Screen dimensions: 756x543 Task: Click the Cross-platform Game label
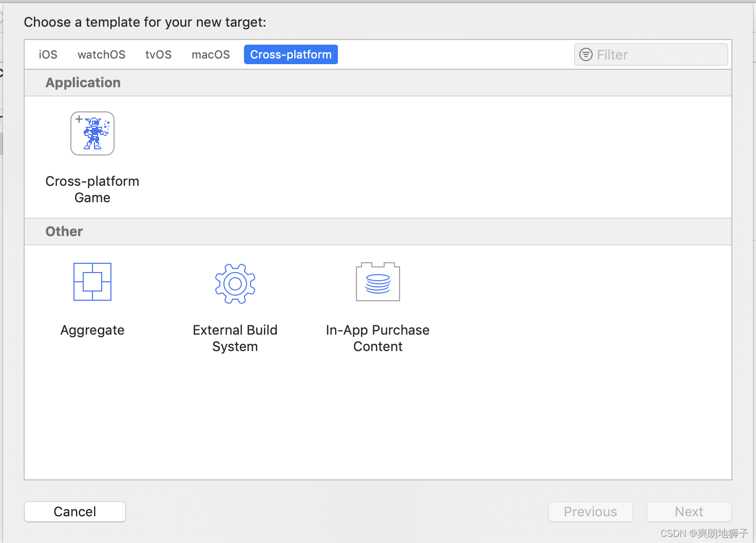[x=92, y=189]
